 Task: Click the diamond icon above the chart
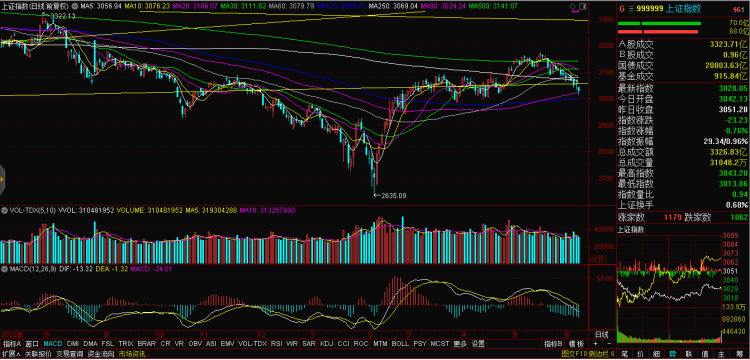[573, 6]
